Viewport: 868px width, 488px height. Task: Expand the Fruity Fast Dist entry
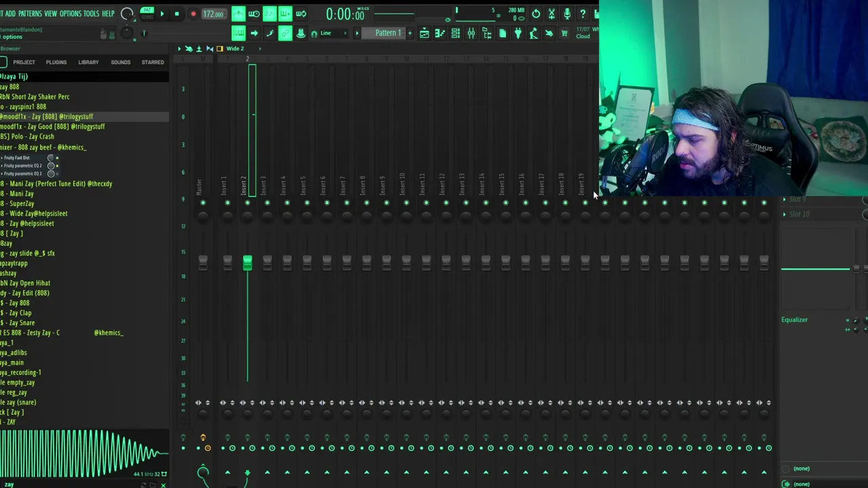(2, 158)
